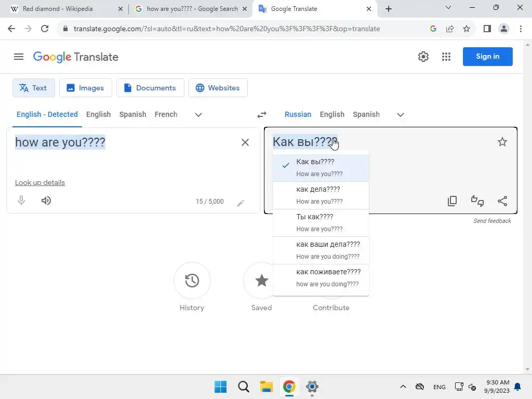Show hidden system tray icons
The width and height of the screenshot is (532, 399).
(403, 387)
